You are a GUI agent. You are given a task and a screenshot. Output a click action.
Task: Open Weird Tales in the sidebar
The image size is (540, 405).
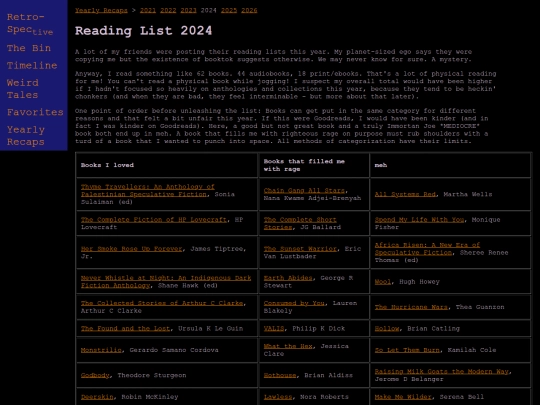pyautogui.click(x=23, y=89)
